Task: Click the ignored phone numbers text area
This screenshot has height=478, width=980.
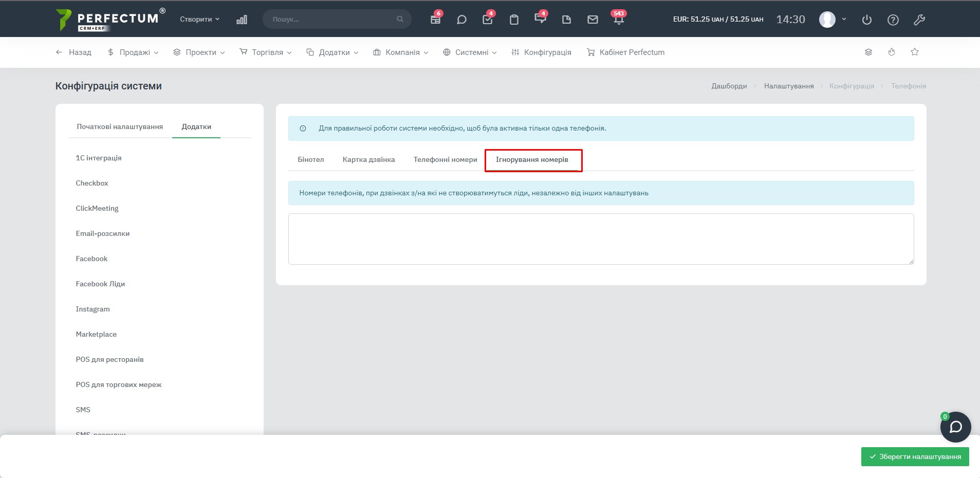Action: pyautogui.click(x=601, y=239)
